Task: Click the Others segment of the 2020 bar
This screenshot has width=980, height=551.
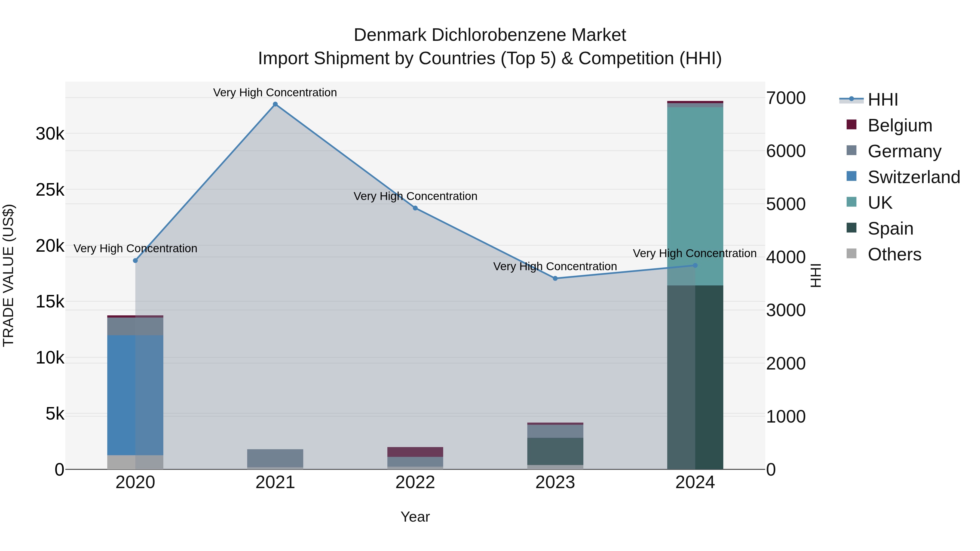Action: (x=135, y=462)
